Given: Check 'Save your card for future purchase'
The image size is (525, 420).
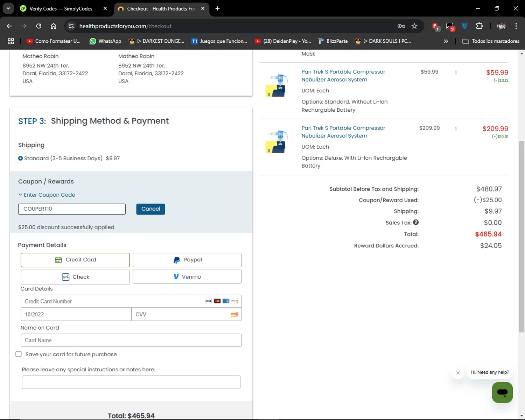Looking at the screenshot, I should (19, 354).
